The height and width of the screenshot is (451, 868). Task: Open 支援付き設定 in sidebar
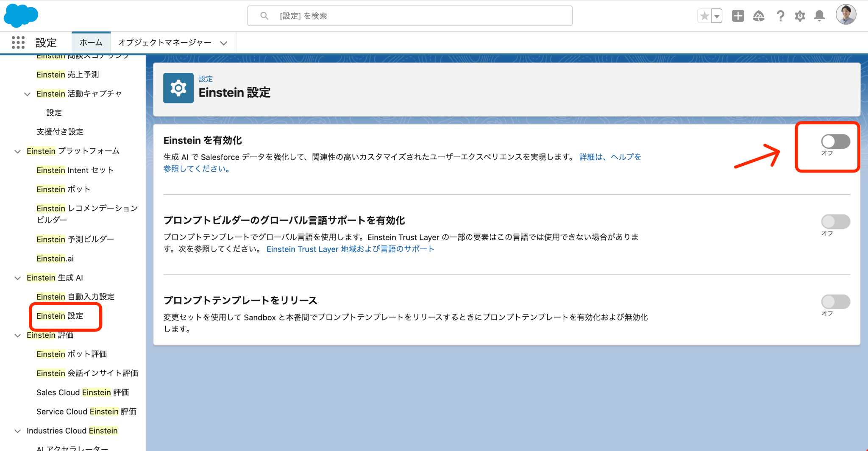60,132
